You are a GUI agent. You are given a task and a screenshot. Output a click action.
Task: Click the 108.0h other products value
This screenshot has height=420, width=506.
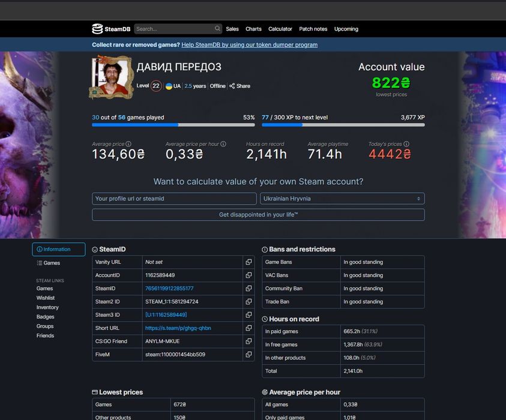pyautogui.click(x=351, y=358)
